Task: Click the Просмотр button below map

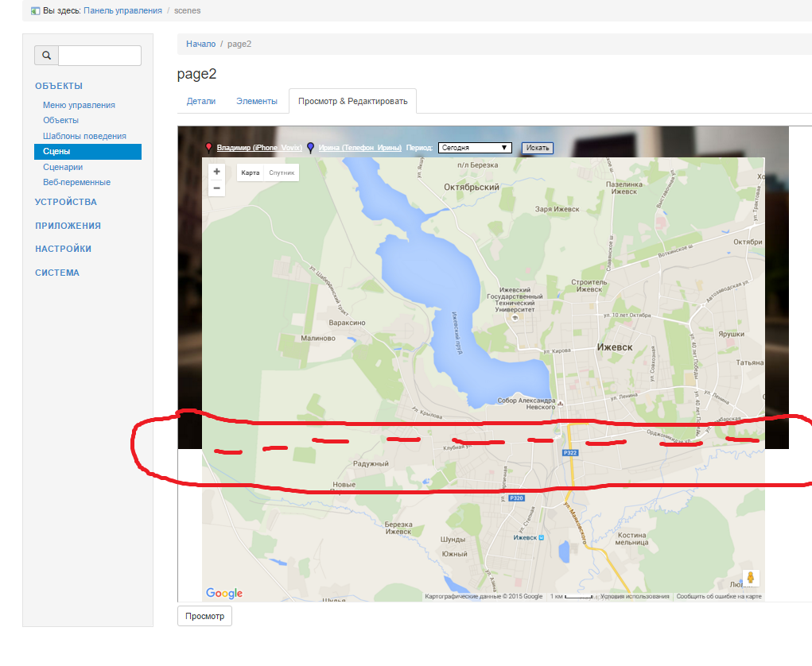Action: click(x=204, y=616)
